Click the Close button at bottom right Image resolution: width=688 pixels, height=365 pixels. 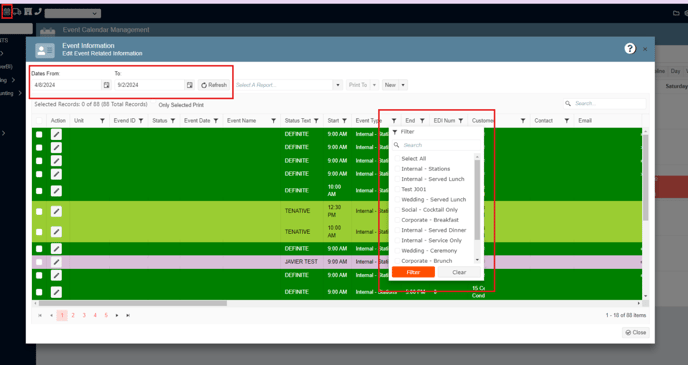pos(636,333)
